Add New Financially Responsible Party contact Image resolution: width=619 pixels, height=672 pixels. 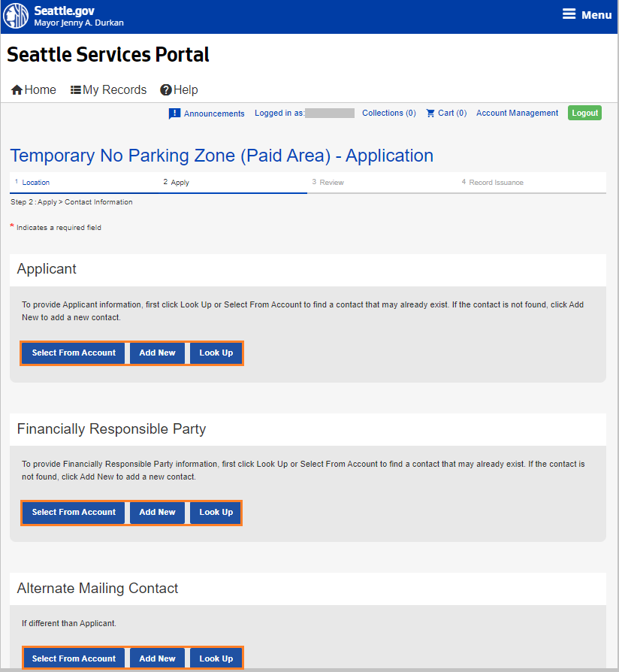tap(157, 513)
